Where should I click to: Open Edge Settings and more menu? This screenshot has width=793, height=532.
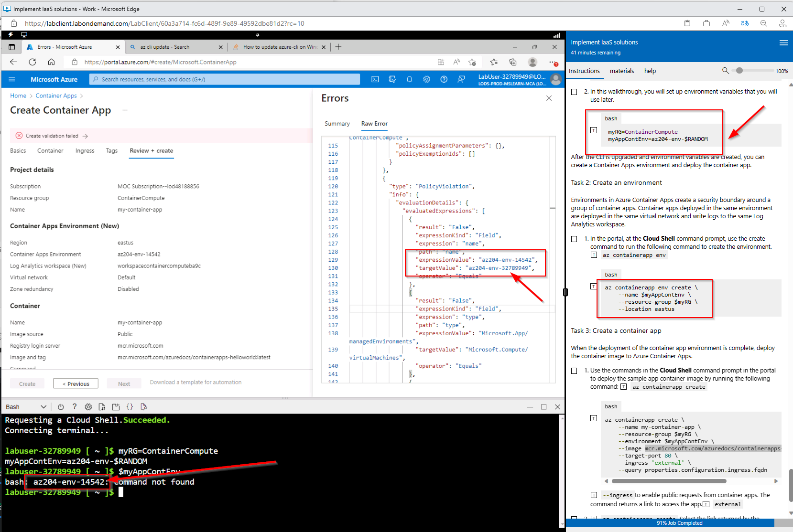pos(554,62)
